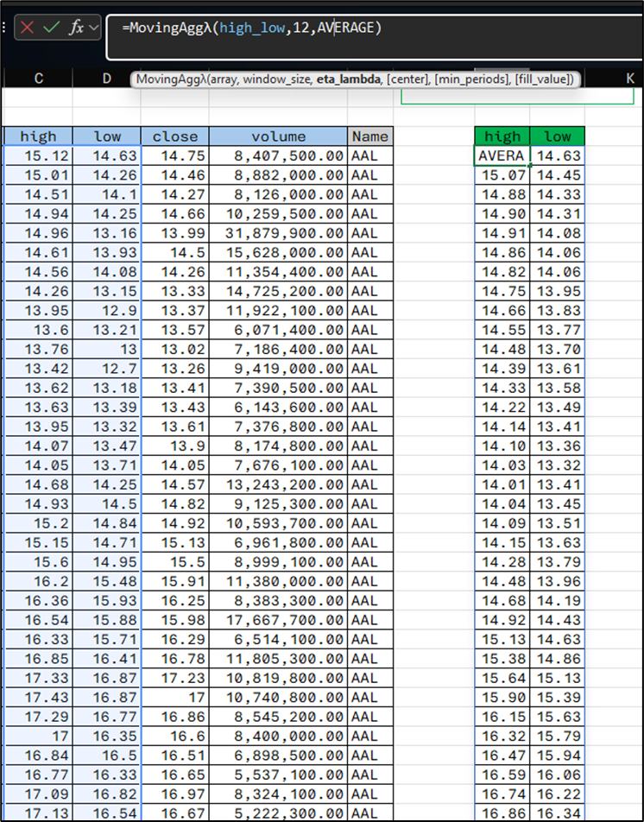Image resolution: width=644 pixels, height=822 pixels.
Task: Select the high cell 15.12
Action: 38,155
